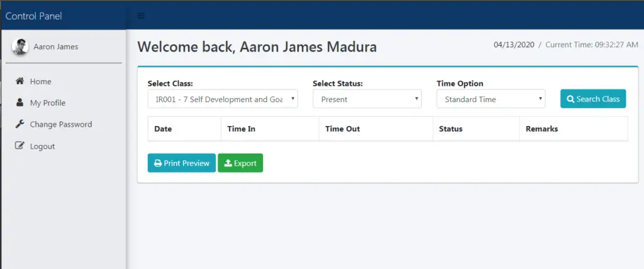Click the hamburger menu toggle icon
Image resolution: width=644 pixels, height=269 pixels.
point(141,16)
